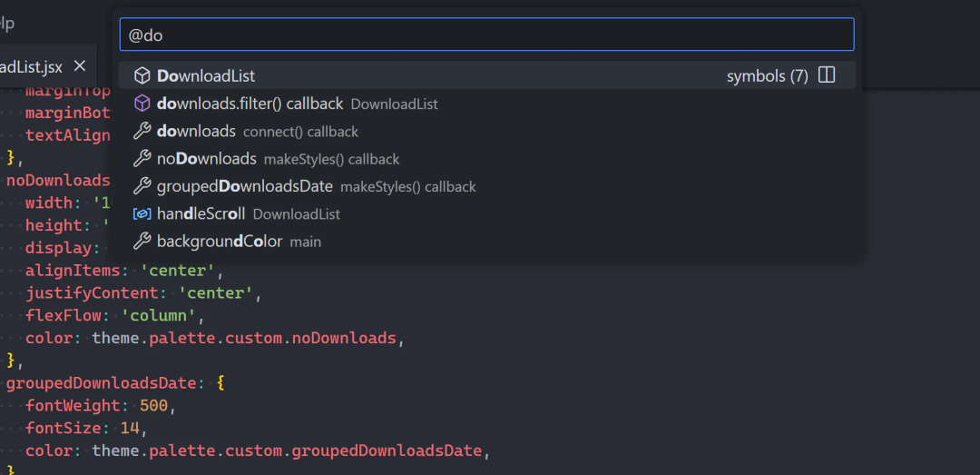This screenshot has width=980, height=475.
Task: Close the DownloadList.jsx editor tab
Action: coord(79,65)
